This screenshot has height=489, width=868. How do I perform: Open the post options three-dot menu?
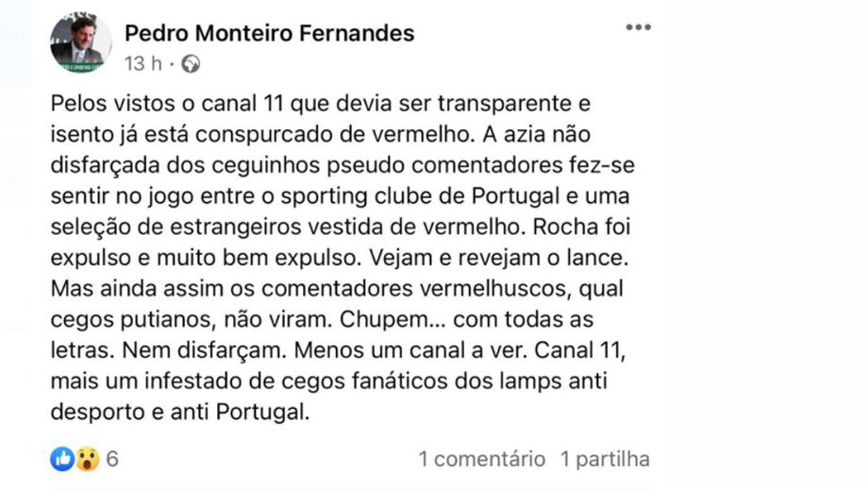click(x=638, y=27)
